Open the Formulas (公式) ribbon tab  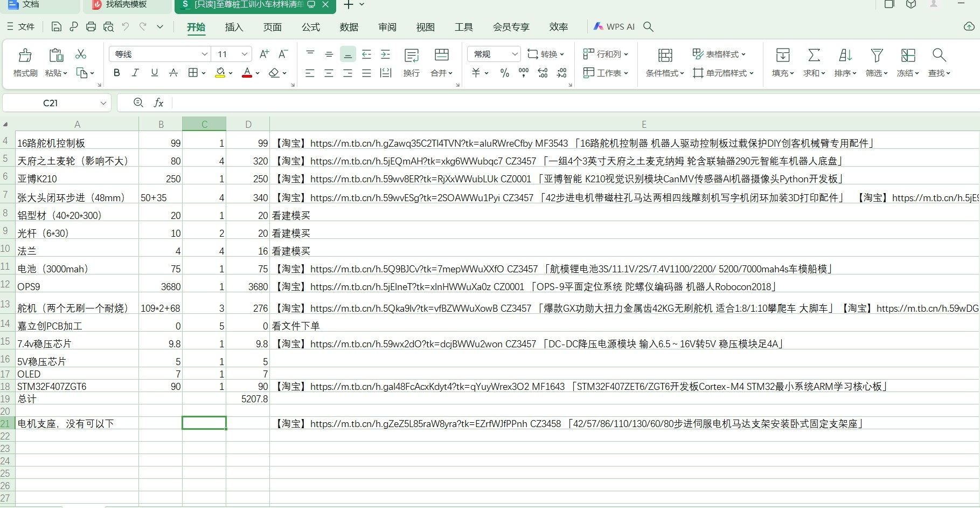310,27
